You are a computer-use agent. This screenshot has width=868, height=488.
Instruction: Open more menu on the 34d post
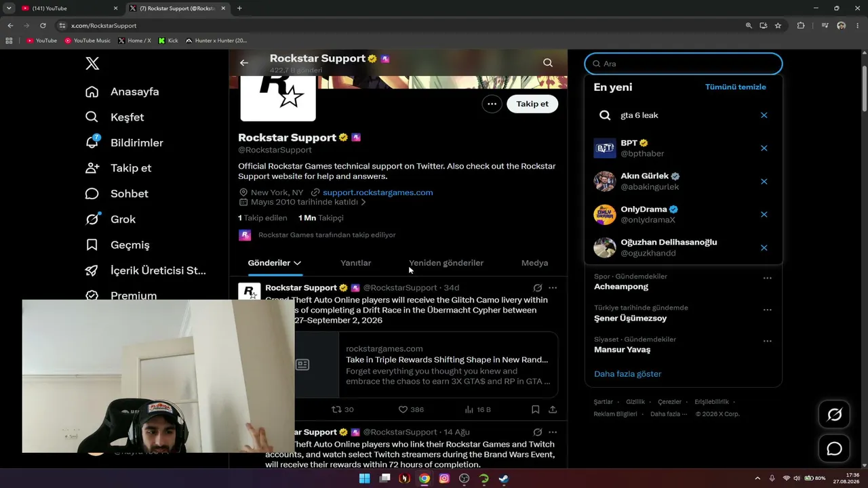553,288
